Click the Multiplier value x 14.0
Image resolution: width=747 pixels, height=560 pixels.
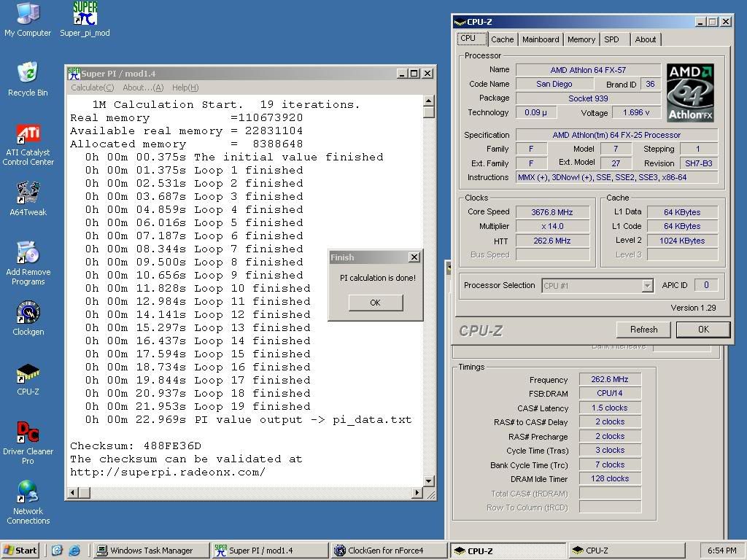pyautogui.click(x=552, y=227)
